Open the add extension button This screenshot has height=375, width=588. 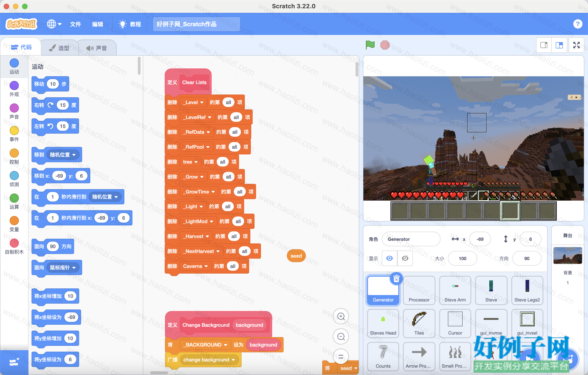14,362
